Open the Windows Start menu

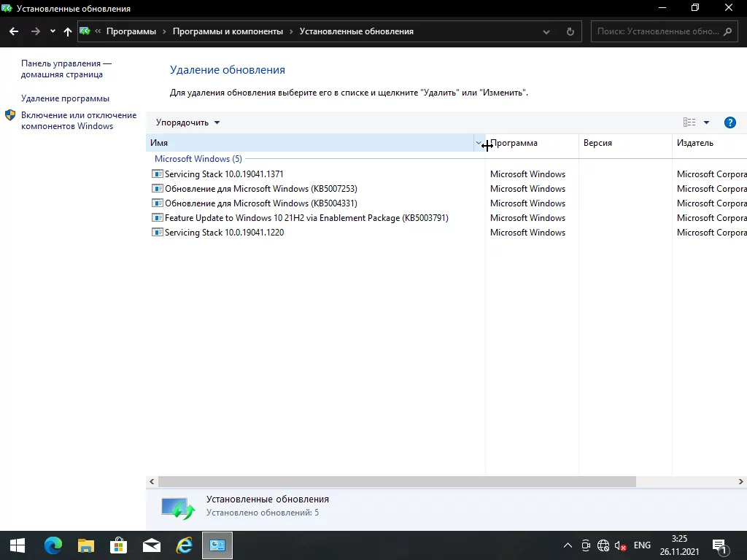[x=18, y=545]
